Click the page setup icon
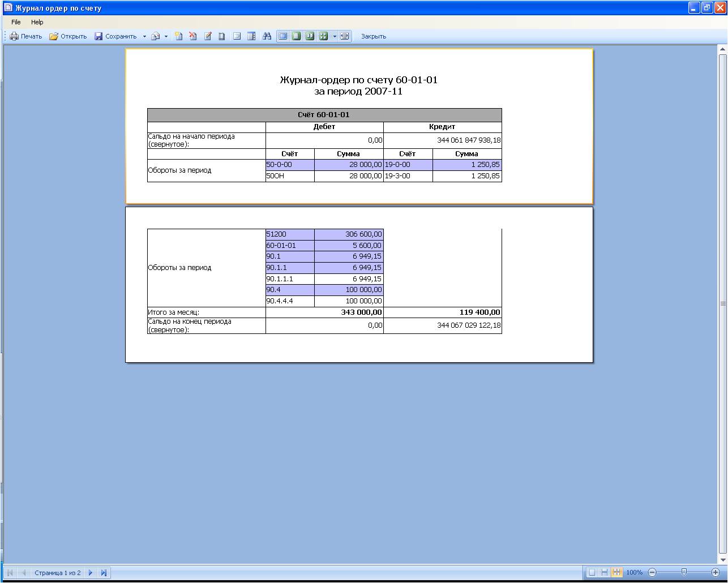728x583 pixels. tap(222, 36)
